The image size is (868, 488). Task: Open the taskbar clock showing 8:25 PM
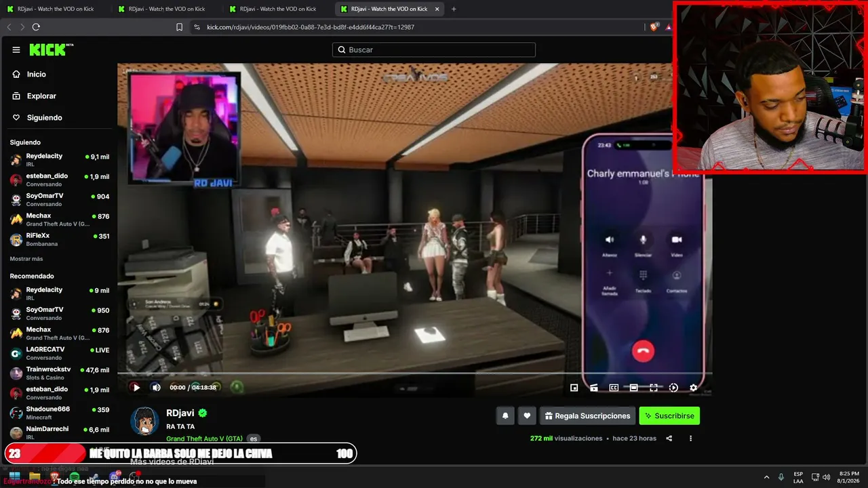click(x=849, y=477)
